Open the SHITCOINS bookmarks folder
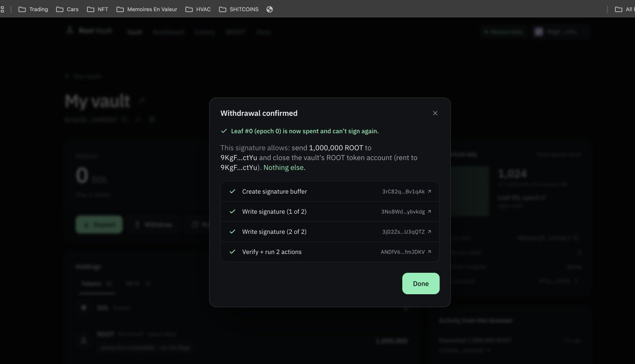 pos(239,9)
